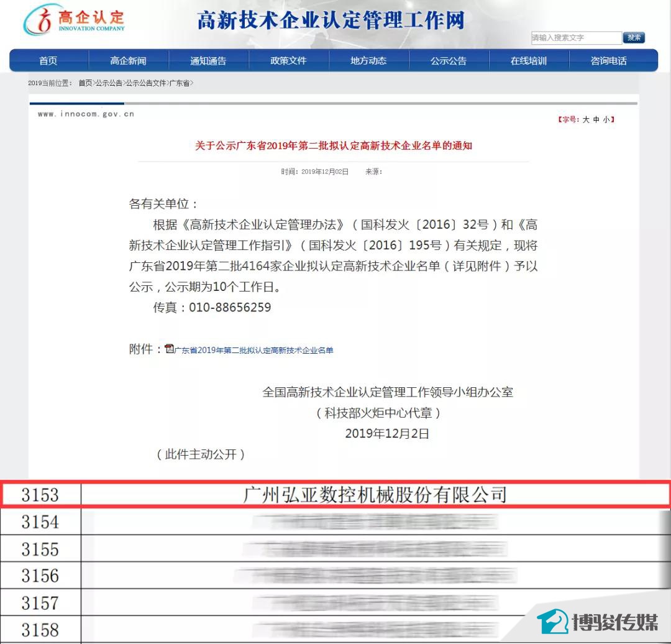The width and height of the screenshot is (671, 644).
Task: Select the 政策文件 menu item
Action: coord(288,61)
